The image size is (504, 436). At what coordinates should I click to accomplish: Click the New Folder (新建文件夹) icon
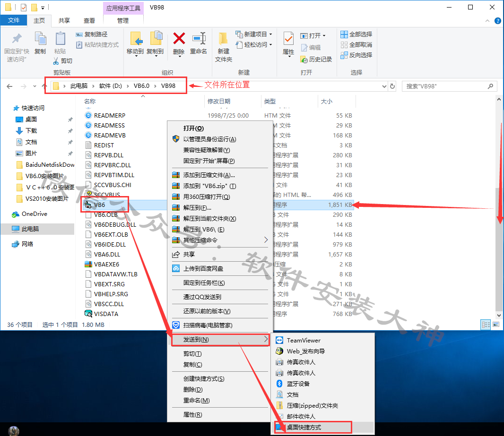(x=223, y=39)
